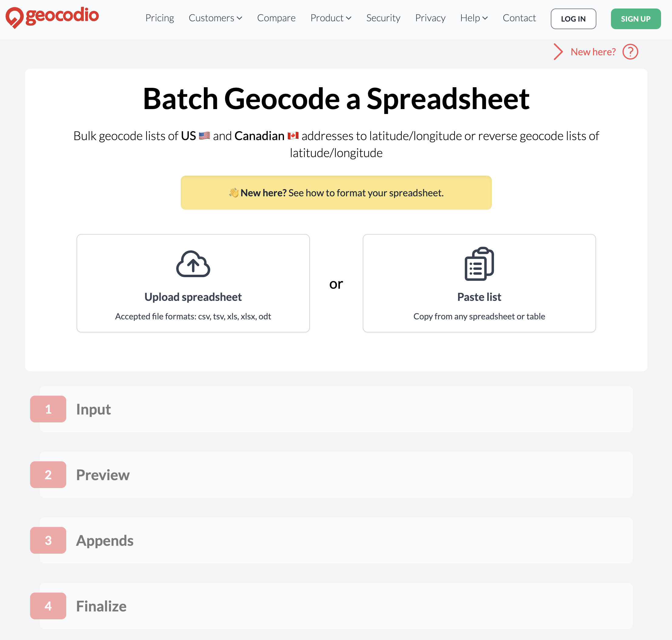This screenshot has height=640, width=672.
Task: Click the red arrow next to New here
Action: (x=558, y=52)
